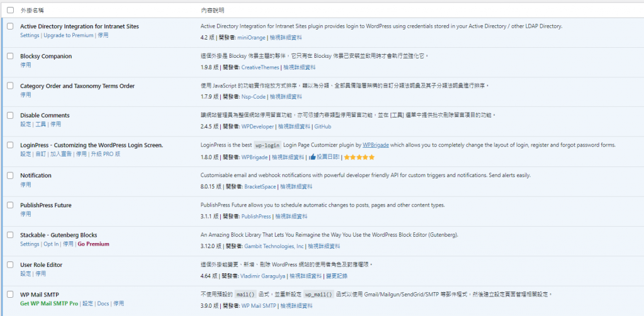View details for Stackable plugin

pos(324,246)
